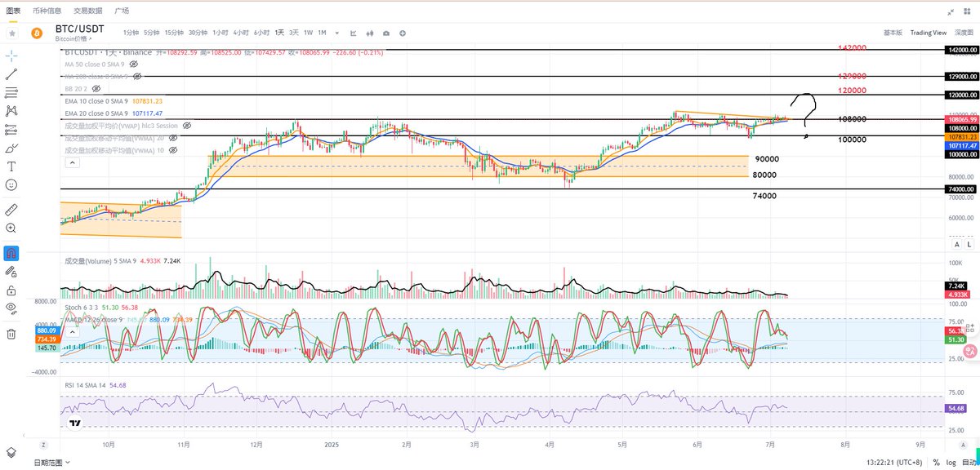The image size is (980, 470).
Task: Select the 4小时 timeframe
Action: point(240,33)
